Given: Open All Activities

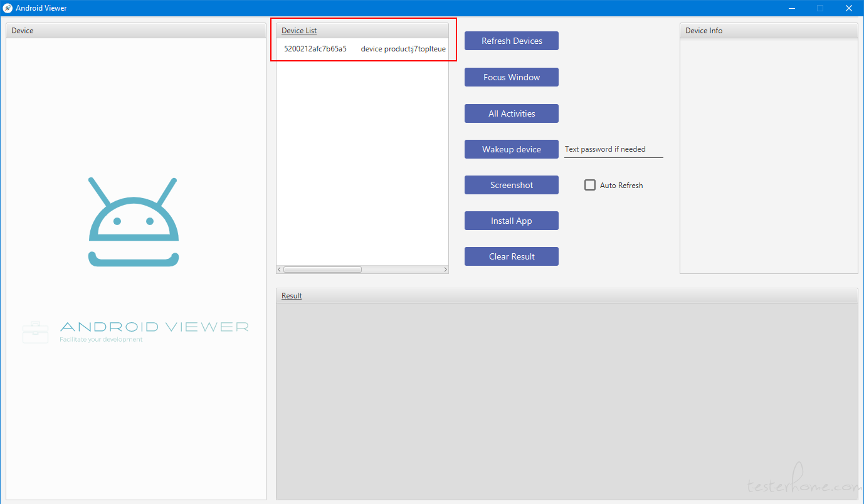Looking at the screenshot, I should tap(511, 113).
